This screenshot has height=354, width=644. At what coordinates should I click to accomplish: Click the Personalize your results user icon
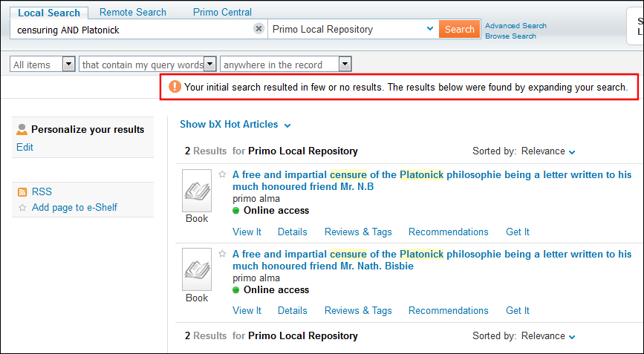[x=22, y=130]
